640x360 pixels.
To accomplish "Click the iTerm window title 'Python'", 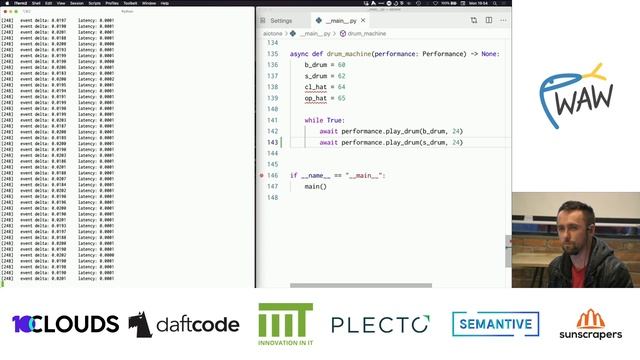I will click(x=127, y=11).
